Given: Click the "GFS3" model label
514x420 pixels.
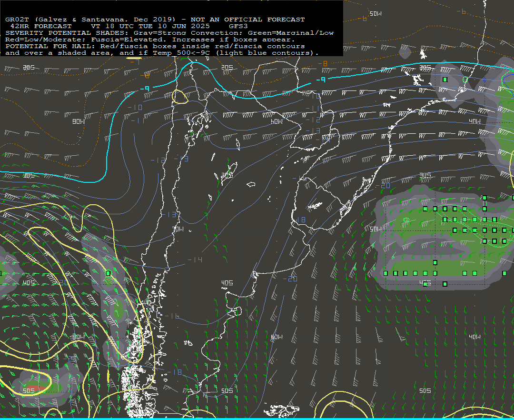Looking at the screenshot, I should coord(238,26).
